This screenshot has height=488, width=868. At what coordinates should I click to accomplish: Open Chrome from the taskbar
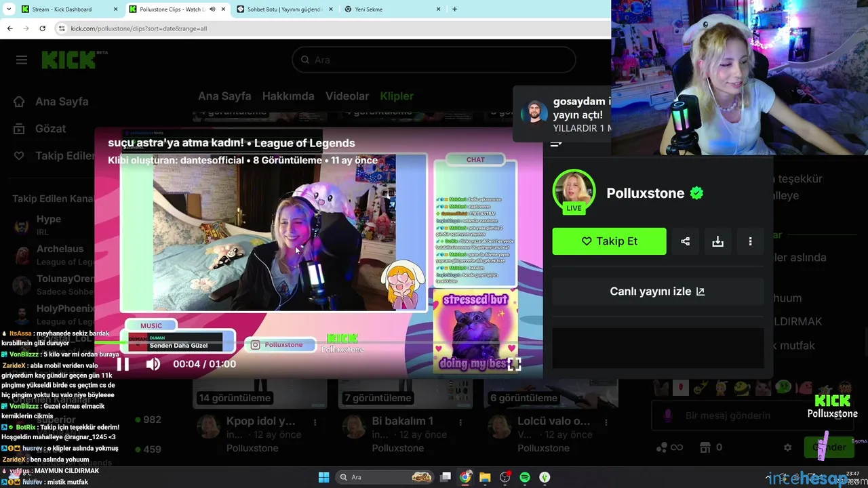(465, 477)
